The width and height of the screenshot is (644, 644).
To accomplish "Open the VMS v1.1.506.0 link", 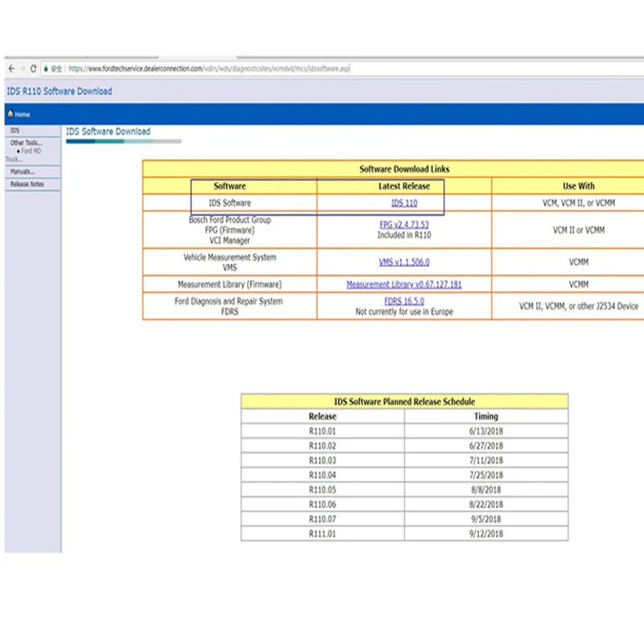I will pyautogui.click(x=404, y=262).
